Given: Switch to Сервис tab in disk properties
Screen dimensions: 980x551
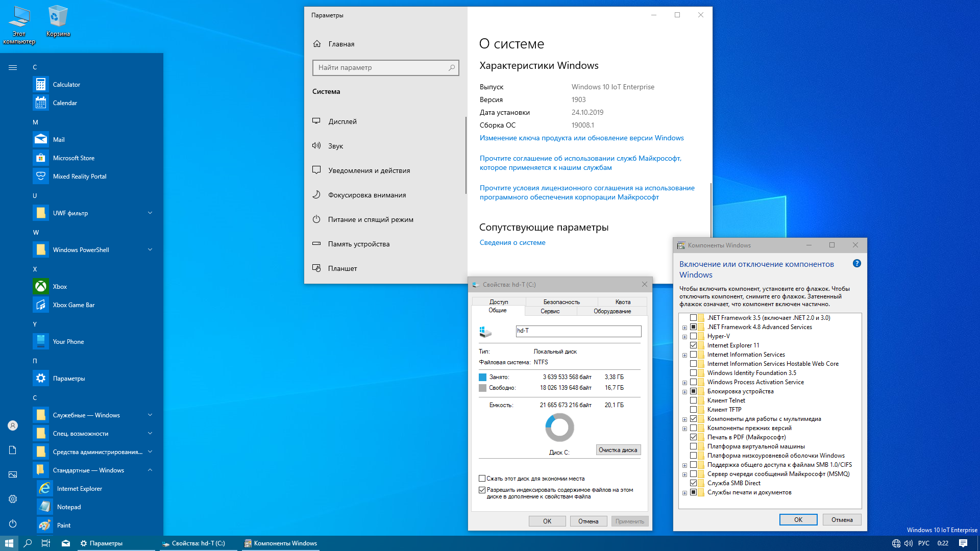Looking at the screenshot, I should pos(550,311).
